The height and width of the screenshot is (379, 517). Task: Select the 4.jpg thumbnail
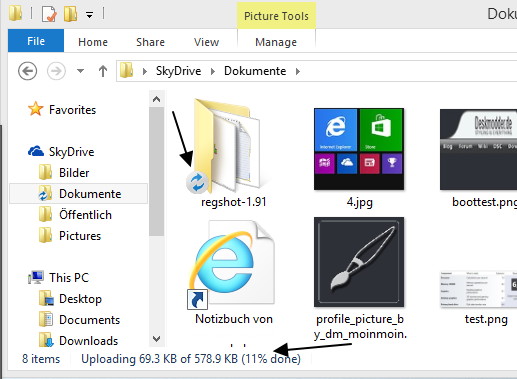pos(359,149)
